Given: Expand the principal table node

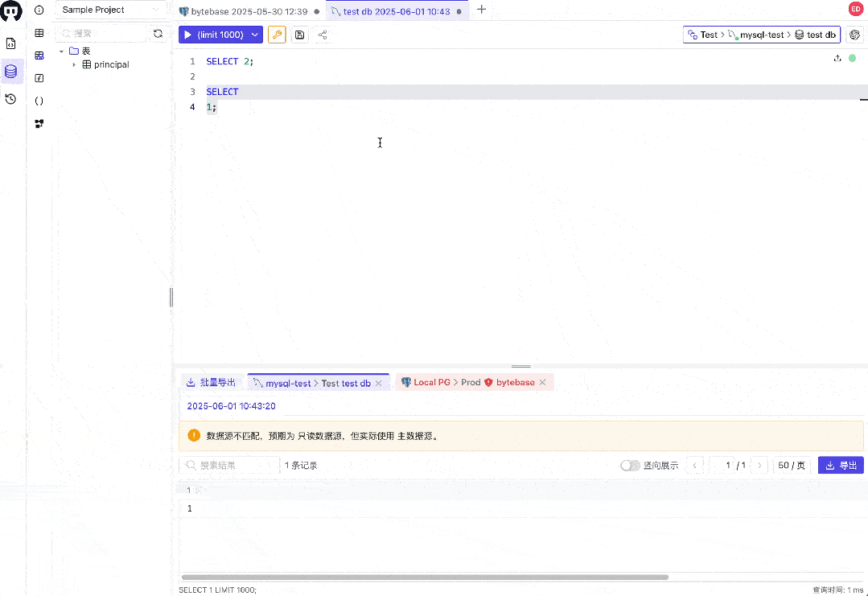Looking at the screenshot, I should tap(74, 64).
